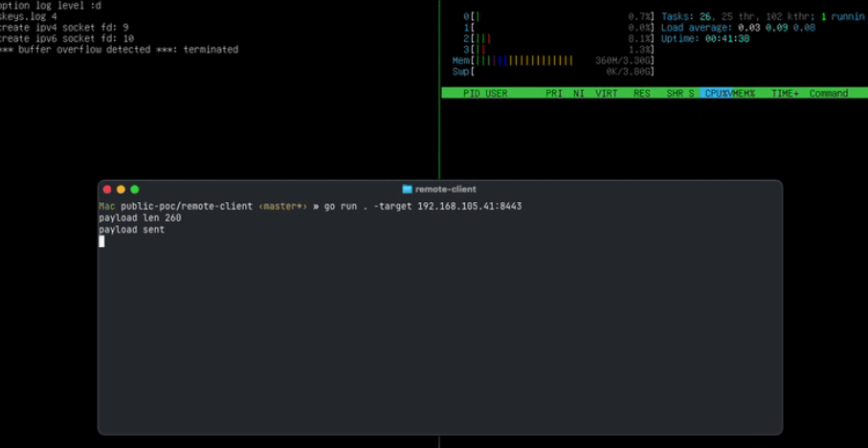Click the red close button of remote-client window
The image size is (868, 448).
pos(107,190)
